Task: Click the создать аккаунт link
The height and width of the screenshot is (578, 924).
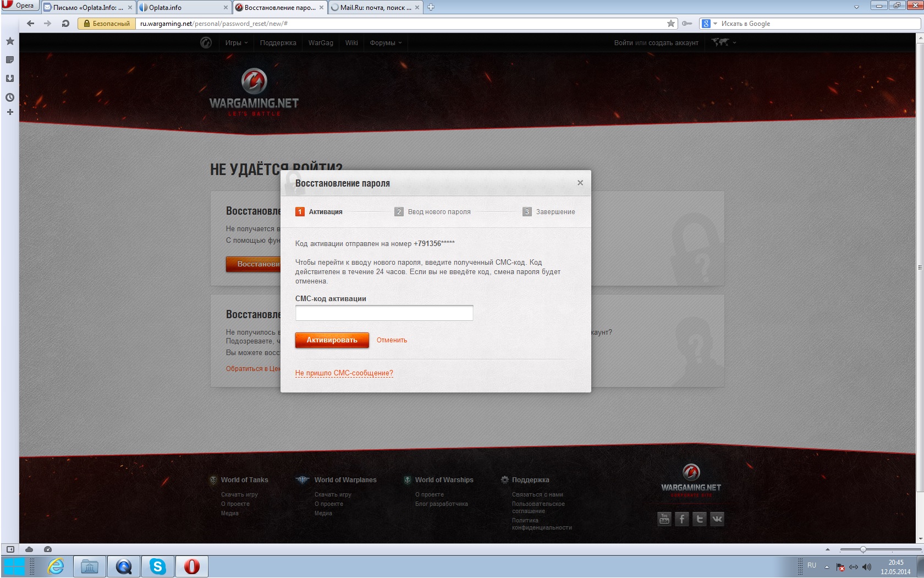Action: [x=674, y=43]
